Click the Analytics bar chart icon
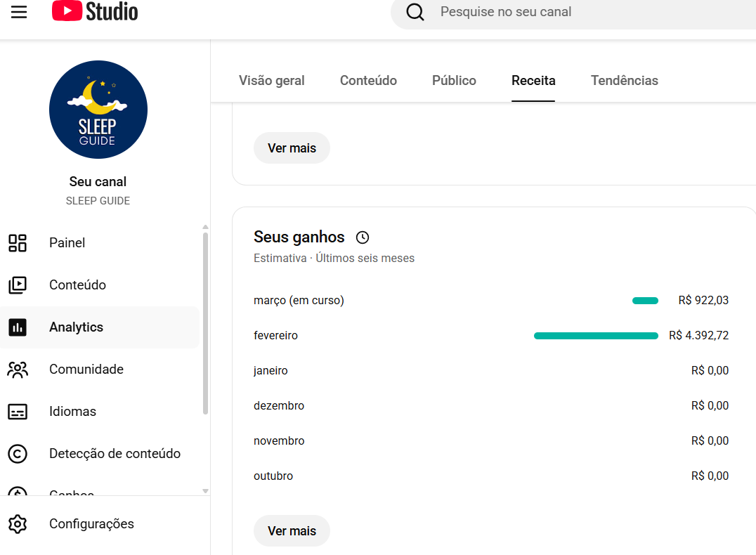756x555 pixels. 18,327
